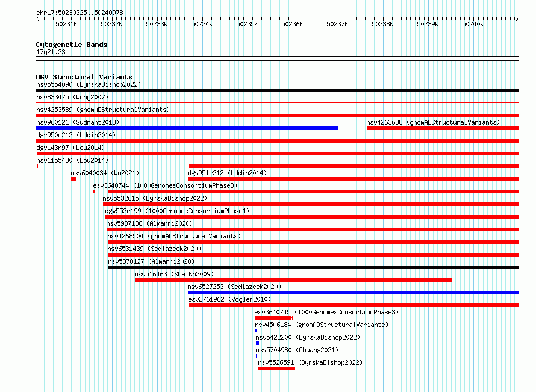
Task: Open the esv2761962 (Vogler2010) label
Action: point(229,299)
